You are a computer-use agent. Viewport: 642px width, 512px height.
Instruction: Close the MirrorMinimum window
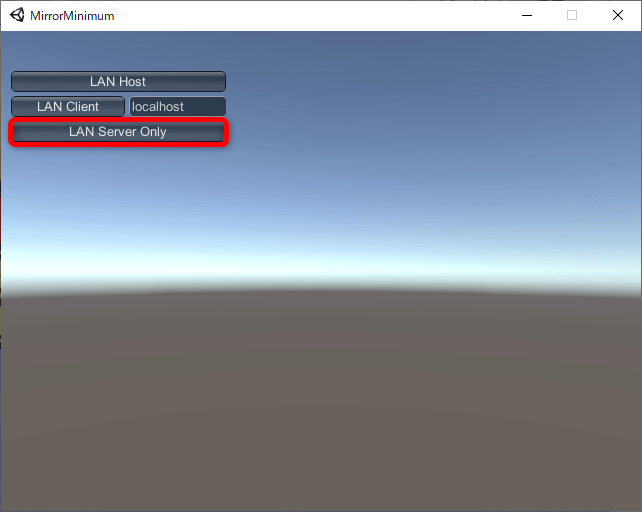tap(618, 16)
